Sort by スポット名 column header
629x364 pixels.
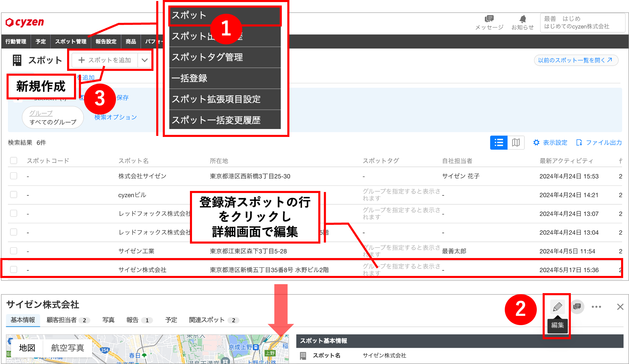[x=134, y=161]
